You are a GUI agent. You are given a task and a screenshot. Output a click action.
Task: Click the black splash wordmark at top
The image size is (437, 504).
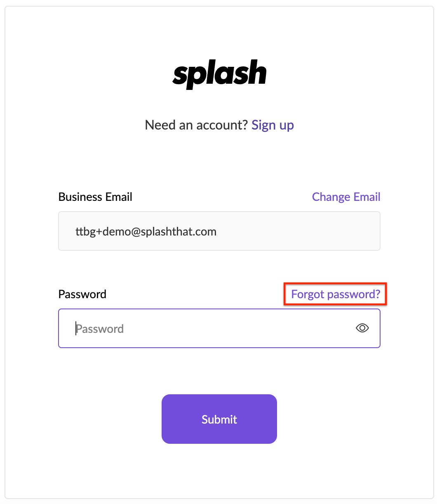pyautogui.click(x=219, y=74)
